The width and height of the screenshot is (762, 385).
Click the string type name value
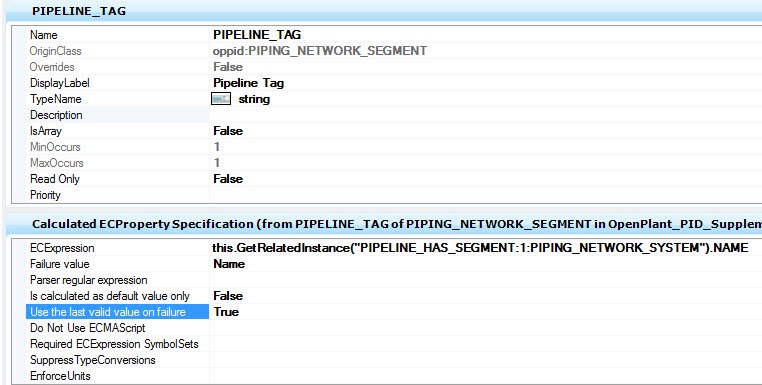[254, 99]
